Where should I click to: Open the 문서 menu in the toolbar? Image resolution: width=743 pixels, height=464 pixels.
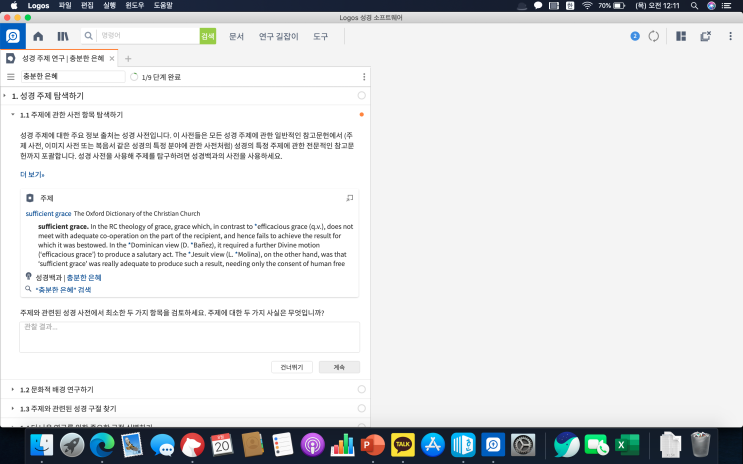click(x=236, y=36)
